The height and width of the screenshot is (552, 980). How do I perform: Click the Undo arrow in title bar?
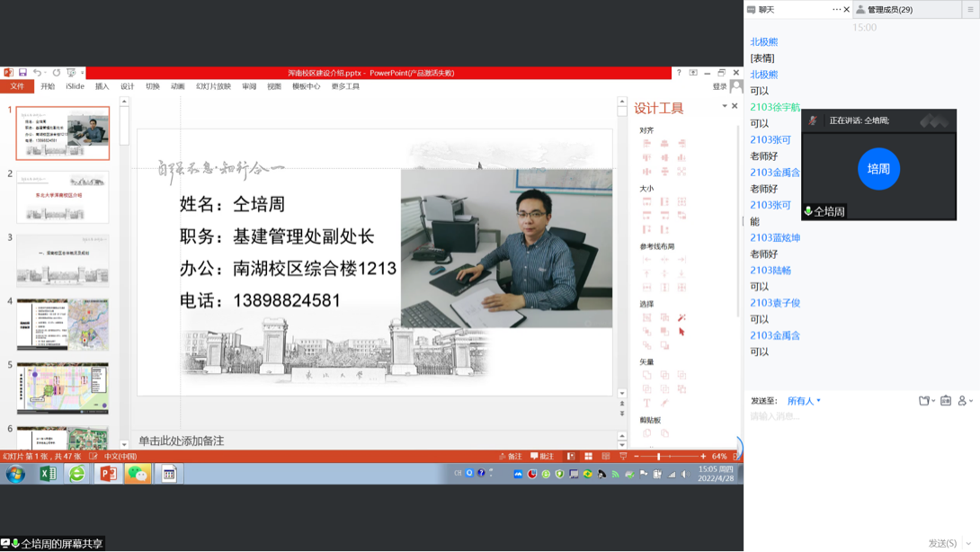[37, 73]
